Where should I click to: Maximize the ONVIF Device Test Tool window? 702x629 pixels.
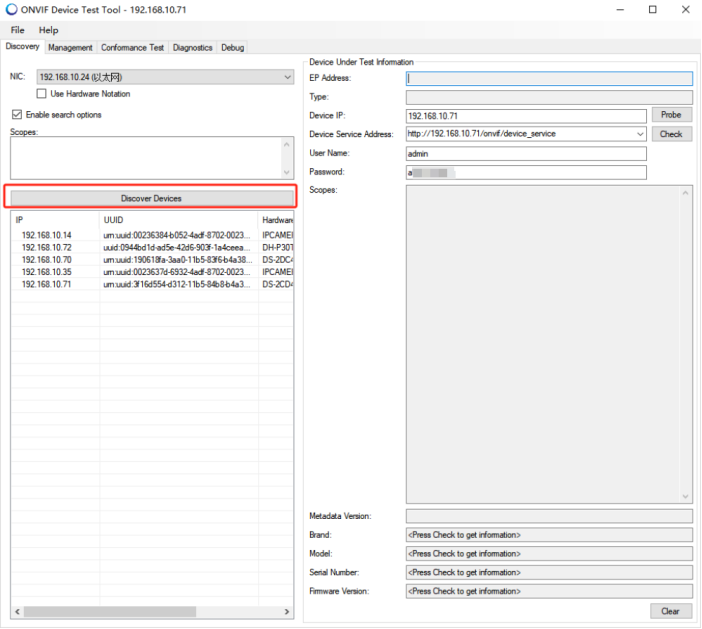point(653,9)
